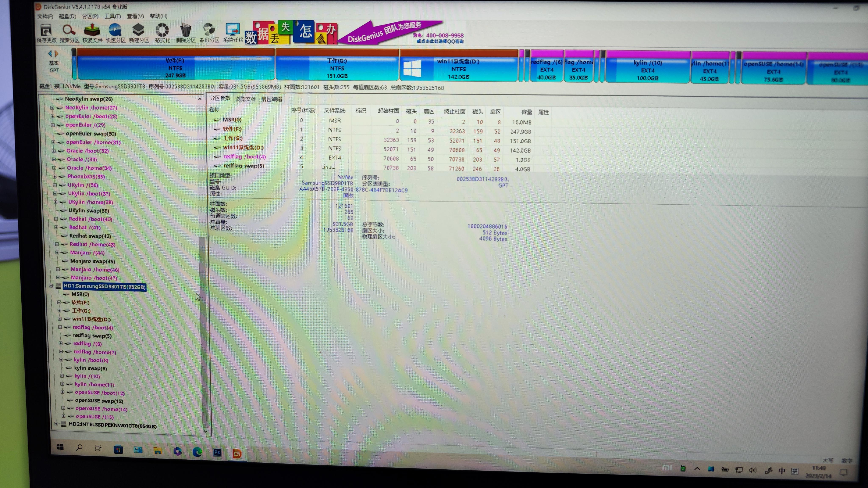Image resolution: width=868 pixels, height=488 pixels.
Task: Click the New Partition (新建分区) icon
Action: (x=139, y=33)
